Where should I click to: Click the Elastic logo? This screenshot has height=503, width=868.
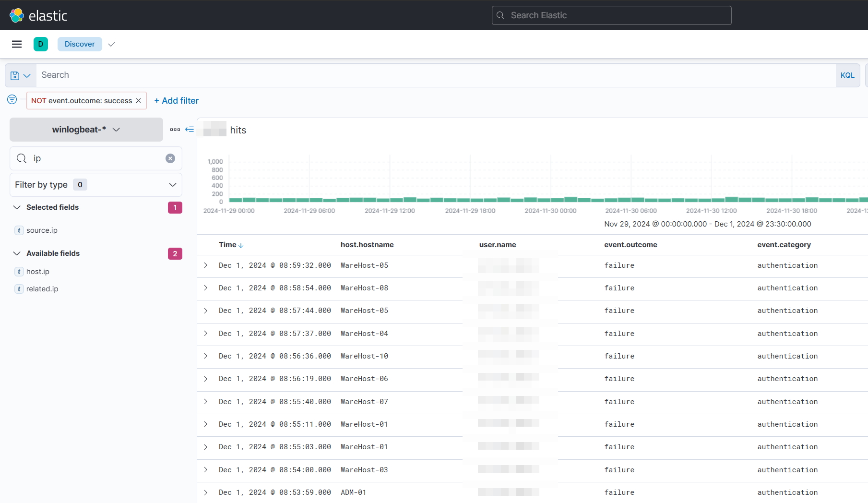click(x=38, y=15)
